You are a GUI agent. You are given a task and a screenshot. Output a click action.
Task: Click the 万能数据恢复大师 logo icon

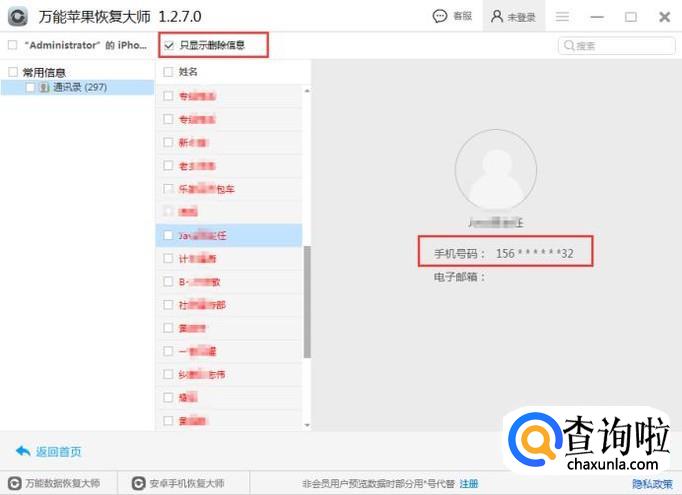(15, 483)
